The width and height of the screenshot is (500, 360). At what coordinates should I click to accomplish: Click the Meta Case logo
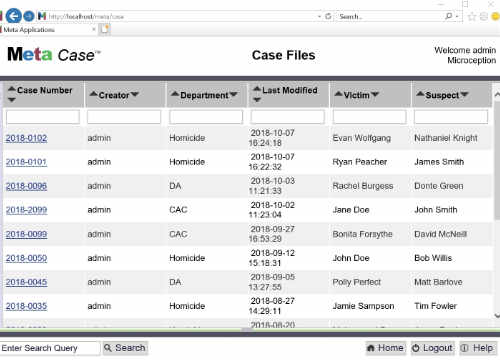pos(54,54)
